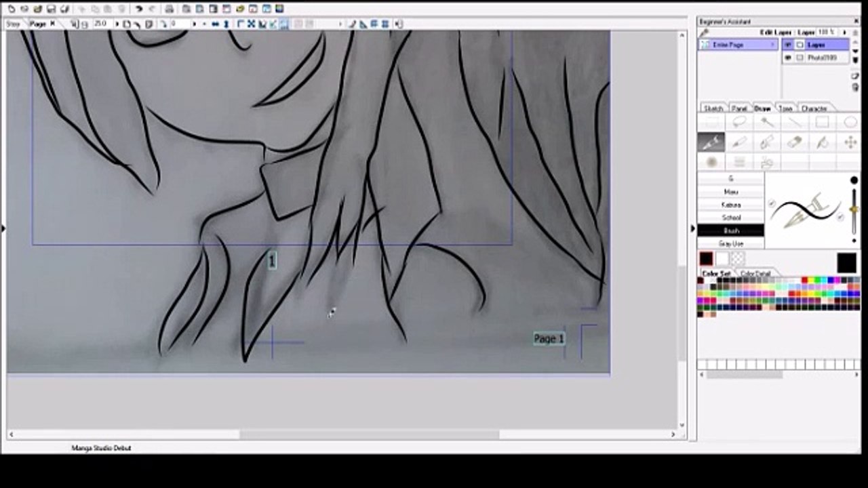Viewport: 868px width, 488px height.
Task: Switch to the Sketch tab
Action: (x=713, y=108)
